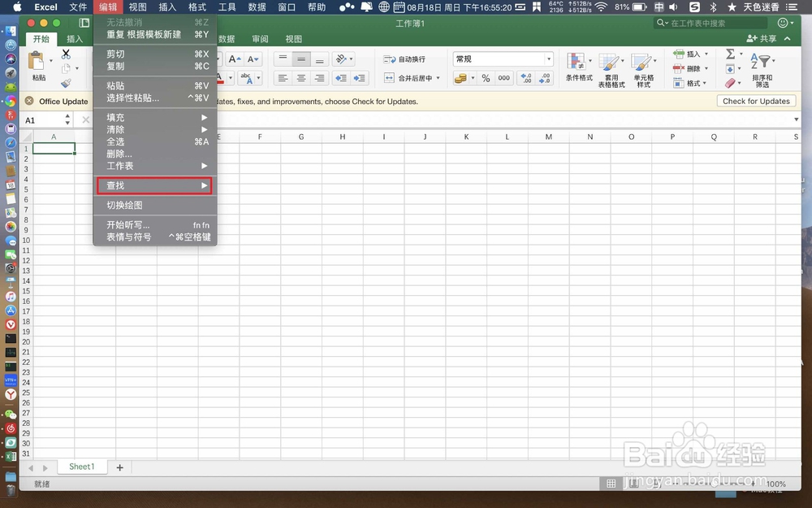Image resolution: width=812 pixels, height=508 pixels.
Task: Open the 数据 menu in menu bar
Action: pyautogui.click(x=257, y=7)
